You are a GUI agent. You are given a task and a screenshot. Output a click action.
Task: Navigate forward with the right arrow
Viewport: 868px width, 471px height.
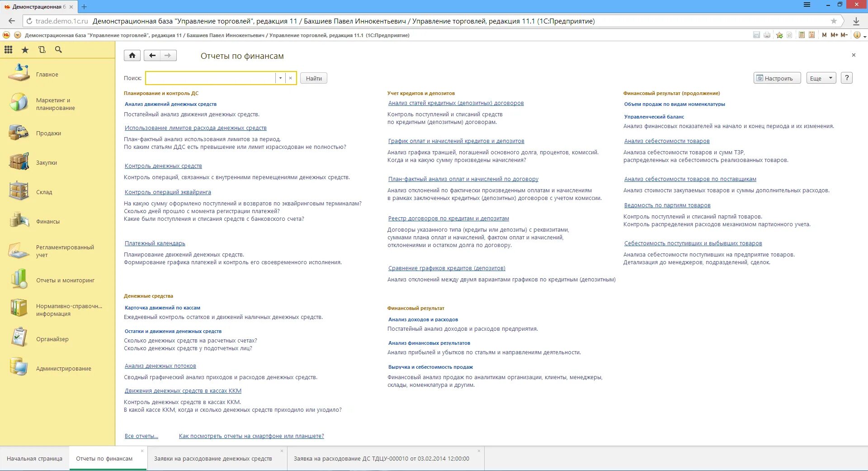168,55
